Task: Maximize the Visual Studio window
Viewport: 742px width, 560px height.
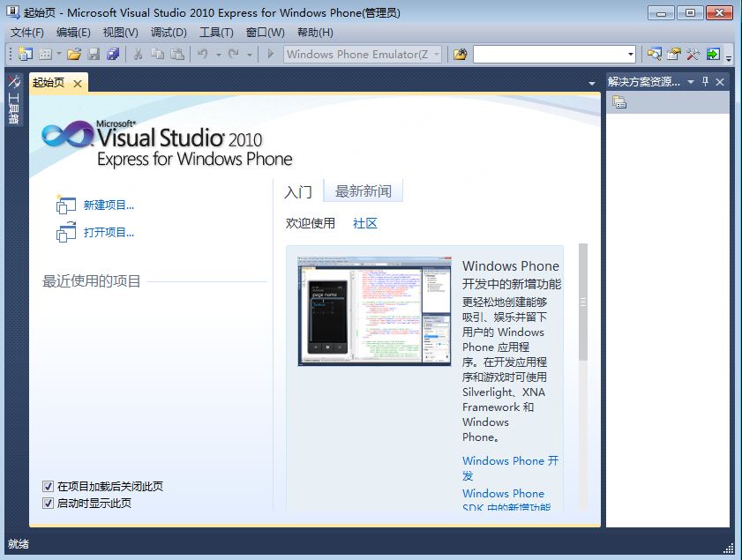Action: [x=690, y=12]
